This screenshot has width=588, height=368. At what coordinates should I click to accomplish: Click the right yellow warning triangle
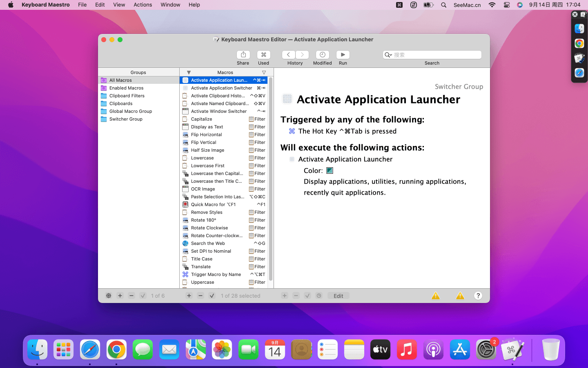[460, 296]
